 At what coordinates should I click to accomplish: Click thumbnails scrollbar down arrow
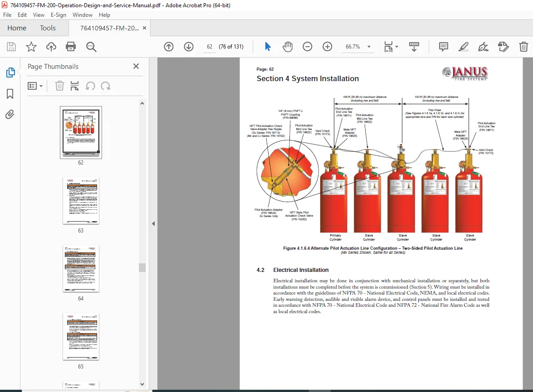click(142, 384)
